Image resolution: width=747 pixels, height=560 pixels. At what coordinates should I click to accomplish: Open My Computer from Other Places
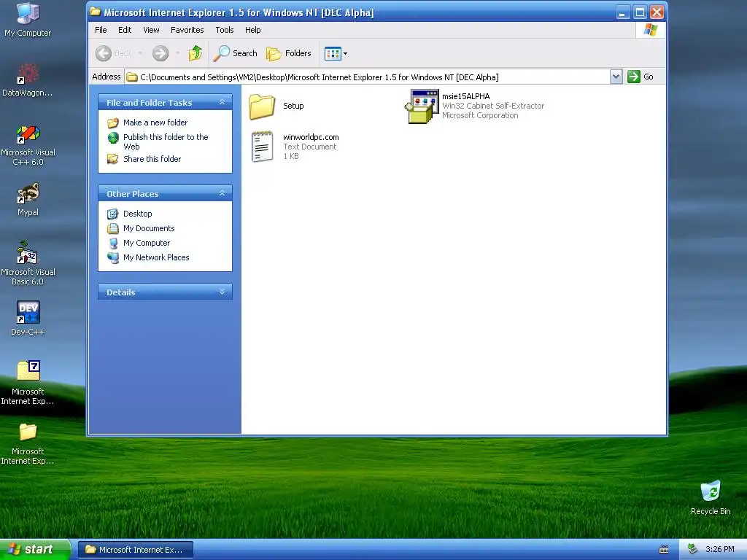point(147,243)
